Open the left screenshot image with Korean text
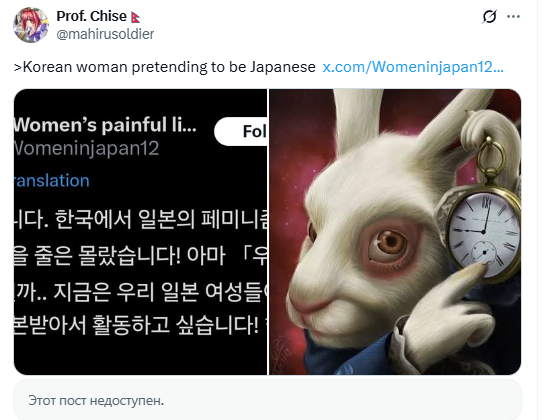 [140, 232]
